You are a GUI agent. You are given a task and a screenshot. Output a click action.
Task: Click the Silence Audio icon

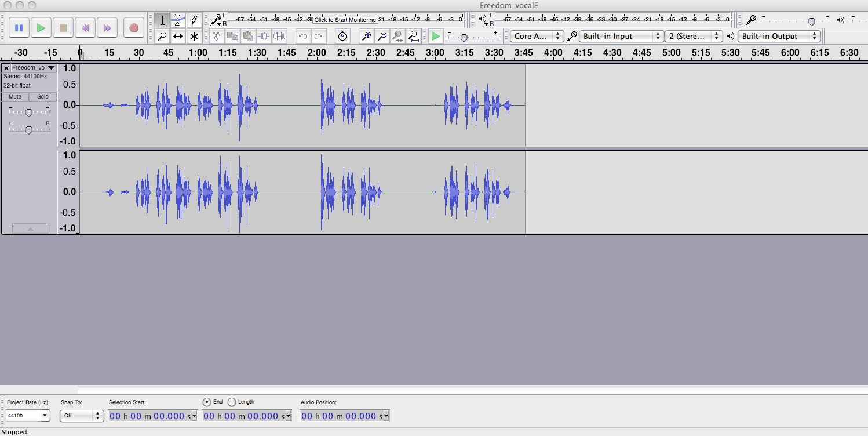[279, 37]
